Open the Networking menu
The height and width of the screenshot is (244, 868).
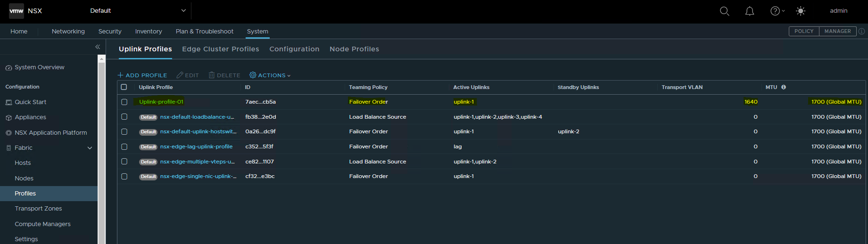point(68,32)
